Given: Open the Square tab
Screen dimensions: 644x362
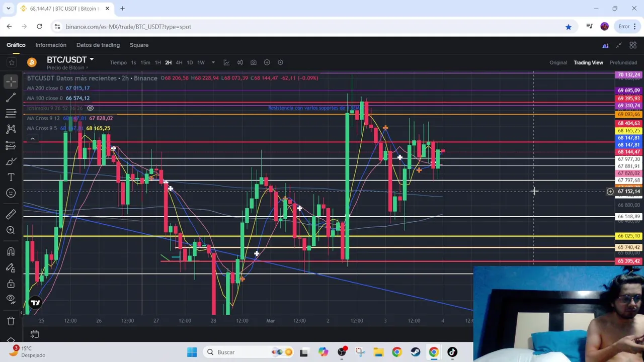Looking at the screenshot, I should pyautogui.click(x=139, y=45).
